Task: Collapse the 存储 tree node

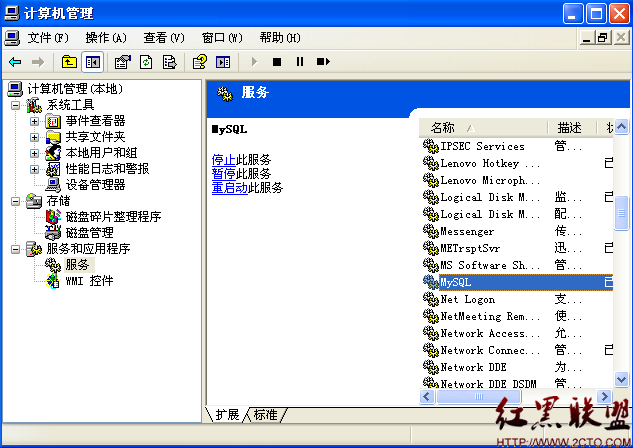Action: point(15,201)
